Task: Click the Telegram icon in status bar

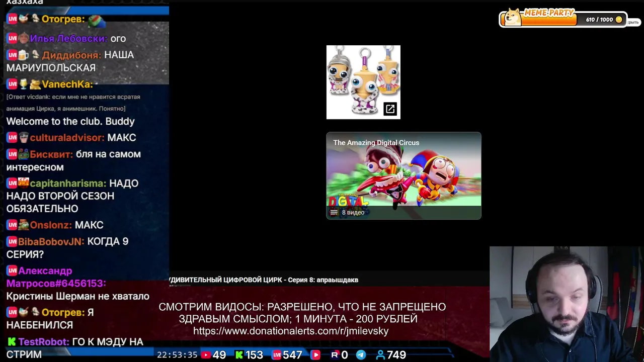Action: pyautogui.click(x=361, y=355)
